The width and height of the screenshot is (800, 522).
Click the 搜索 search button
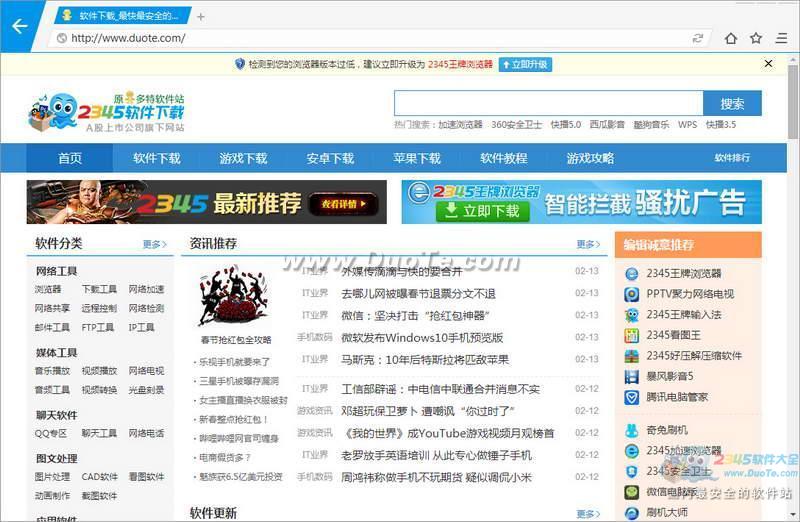[x=732, y=104]
